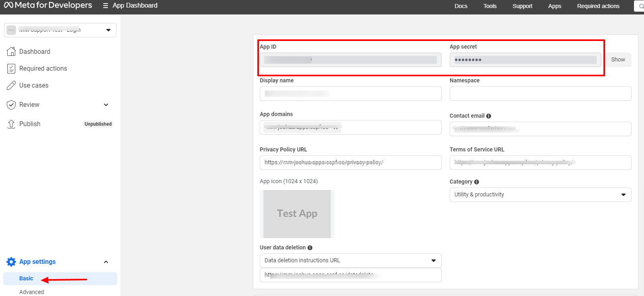
Task: Click the search icon in top bar
Action: click(x=641, y=6)
